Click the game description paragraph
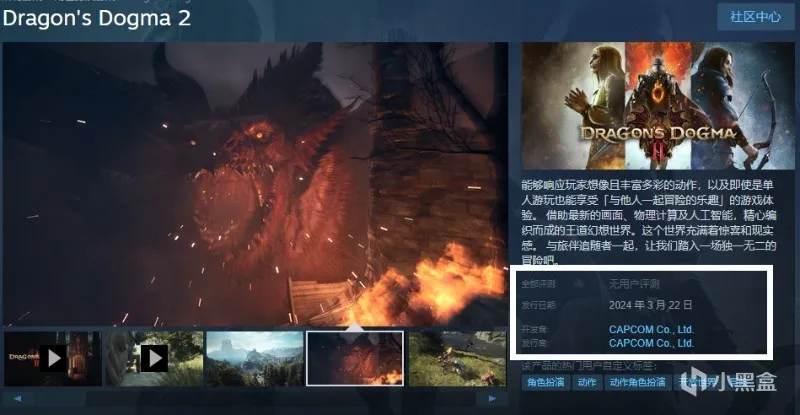 coord(648,222)
